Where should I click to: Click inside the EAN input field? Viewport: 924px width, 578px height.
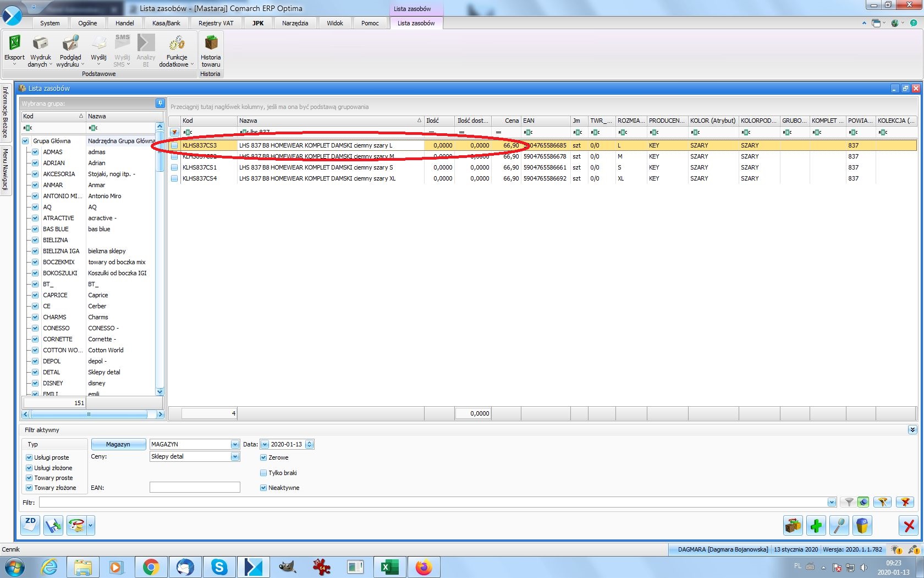(195, 487)
